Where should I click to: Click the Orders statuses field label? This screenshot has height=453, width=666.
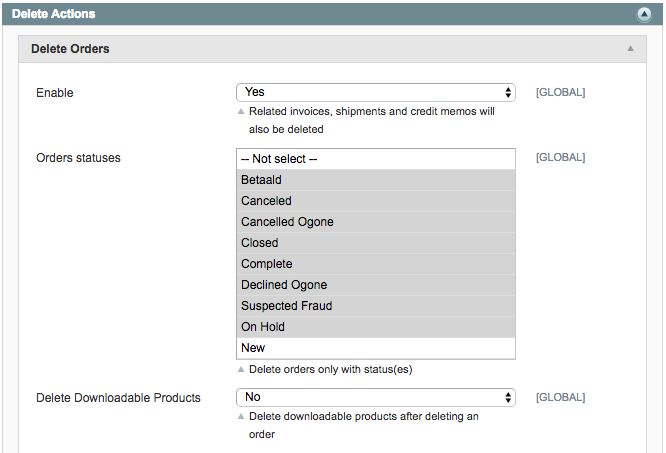click(78, 158)
